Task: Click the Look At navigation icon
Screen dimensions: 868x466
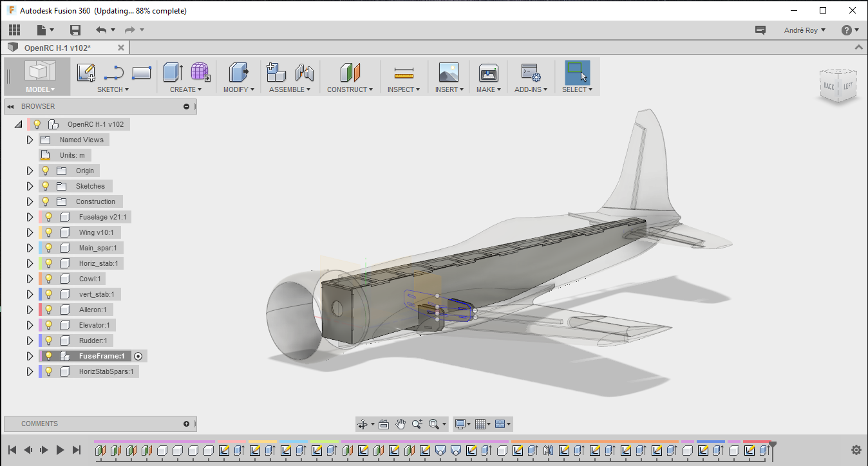Action: pyautogui.click(x=384, y=424)
